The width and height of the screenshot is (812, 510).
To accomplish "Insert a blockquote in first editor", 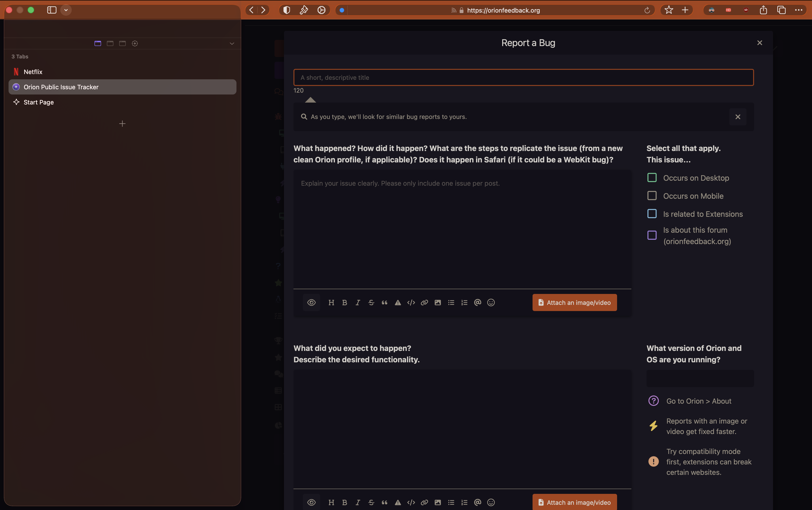I will coord(384,302).
